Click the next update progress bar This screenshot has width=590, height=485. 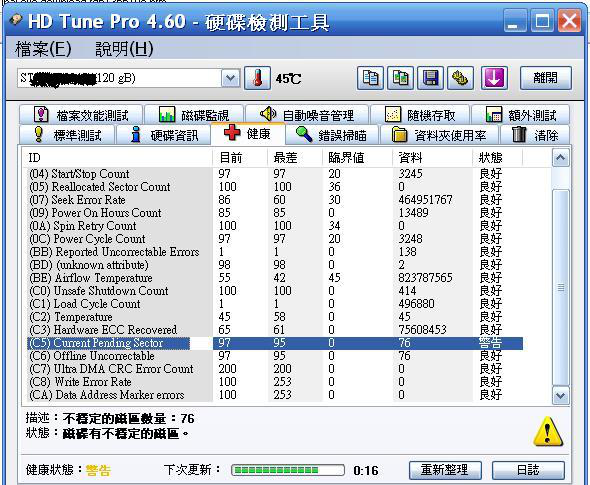[x=287, y=470]
